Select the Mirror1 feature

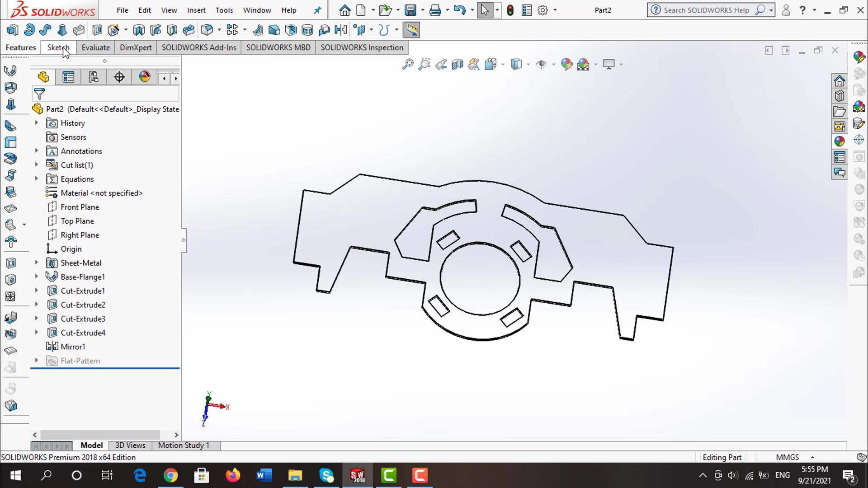pos(73,347)
